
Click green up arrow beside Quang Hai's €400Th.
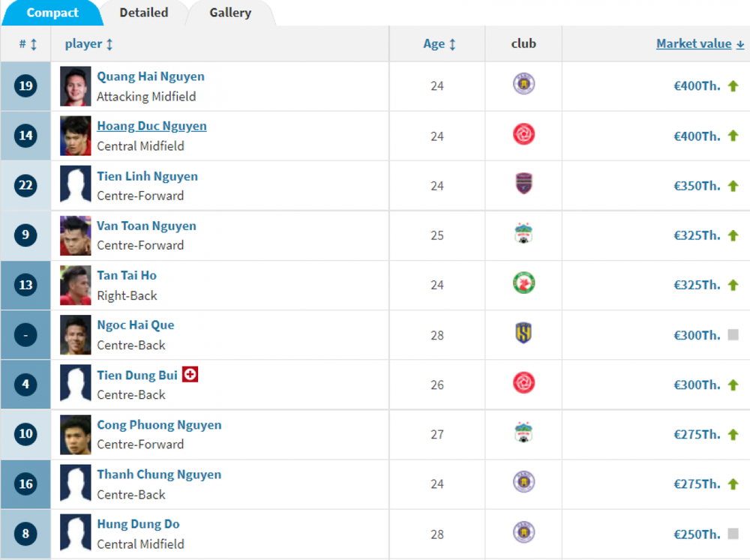click(x=733, y=86)
